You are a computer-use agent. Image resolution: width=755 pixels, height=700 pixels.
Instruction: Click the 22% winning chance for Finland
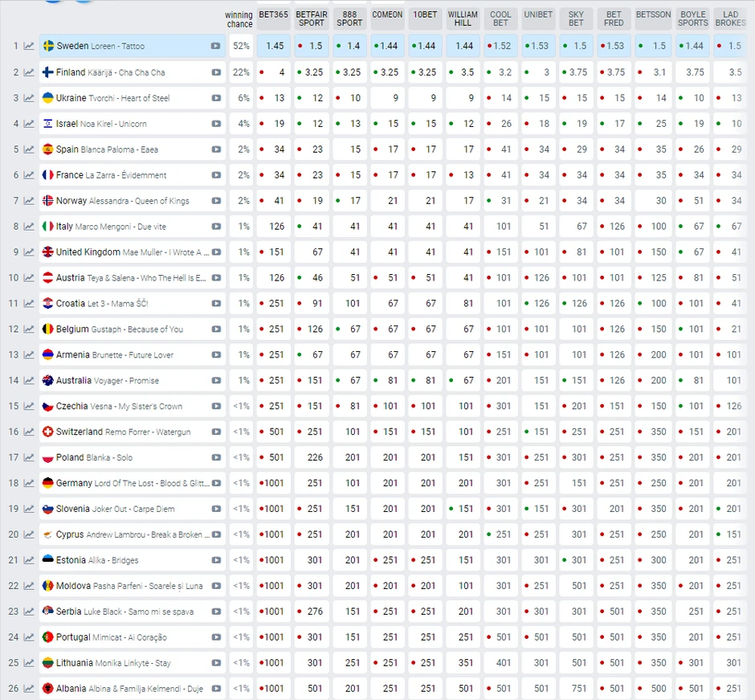pos(241,72)
